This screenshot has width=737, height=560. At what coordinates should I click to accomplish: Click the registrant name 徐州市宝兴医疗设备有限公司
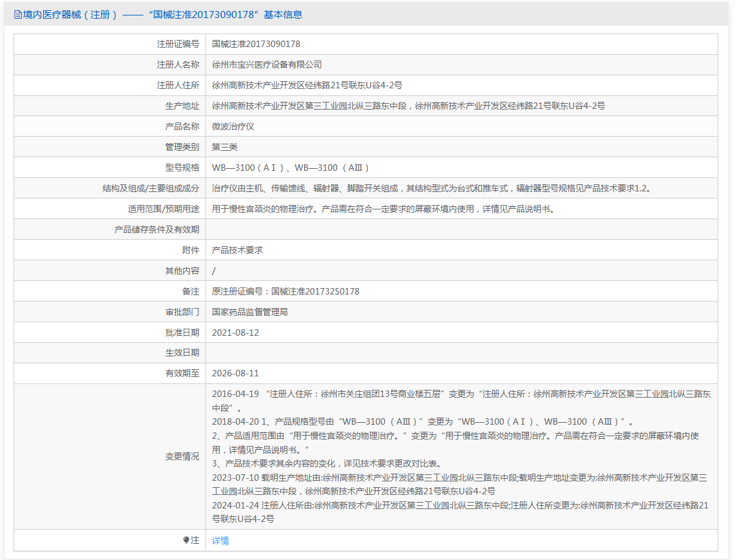coord(267,64)
